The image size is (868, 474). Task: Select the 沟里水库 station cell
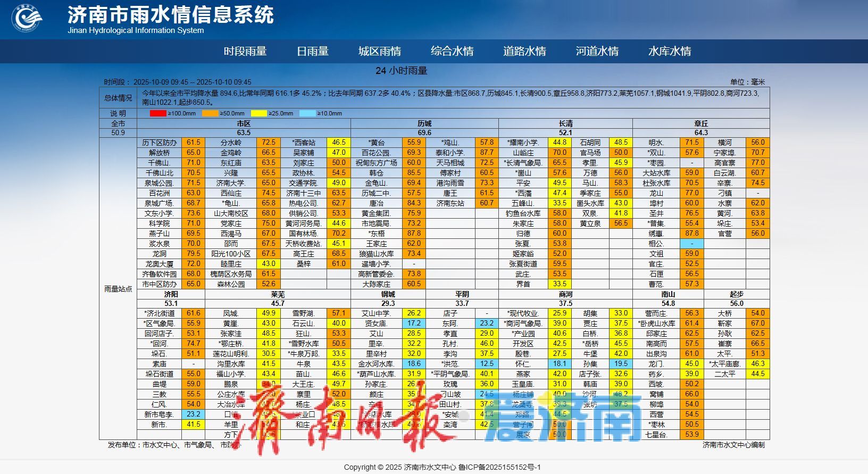(x=231, y=364)
